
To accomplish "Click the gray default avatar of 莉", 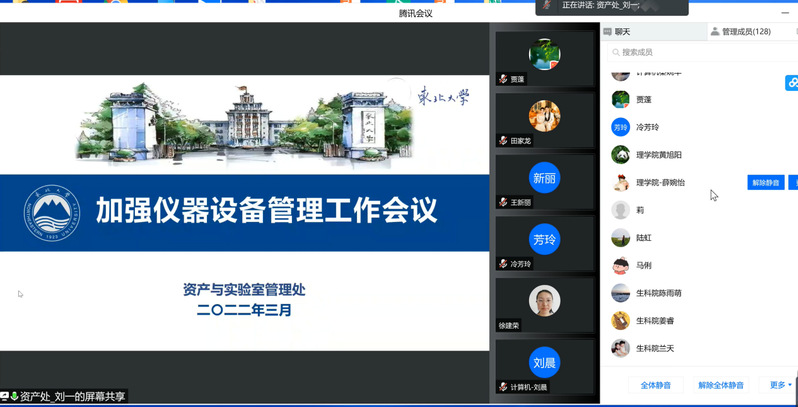I will [620, 210].
